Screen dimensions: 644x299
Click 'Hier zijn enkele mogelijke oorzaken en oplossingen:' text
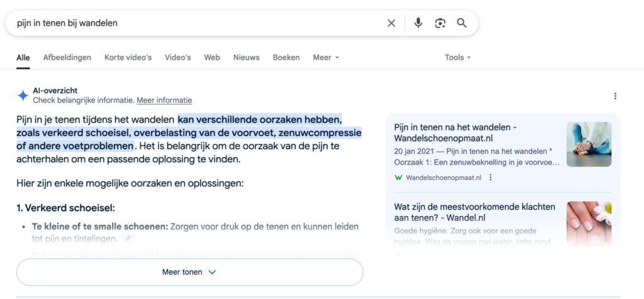coord(130,183)
